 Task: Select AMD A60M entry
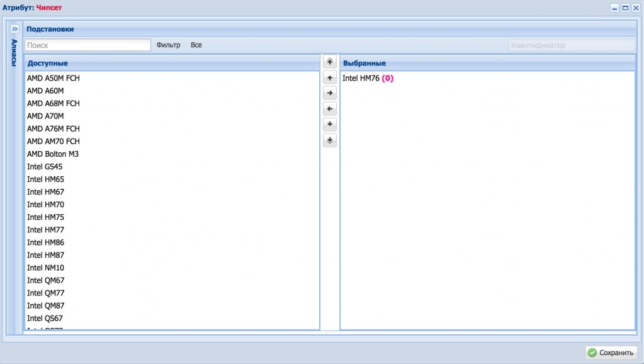172,91
